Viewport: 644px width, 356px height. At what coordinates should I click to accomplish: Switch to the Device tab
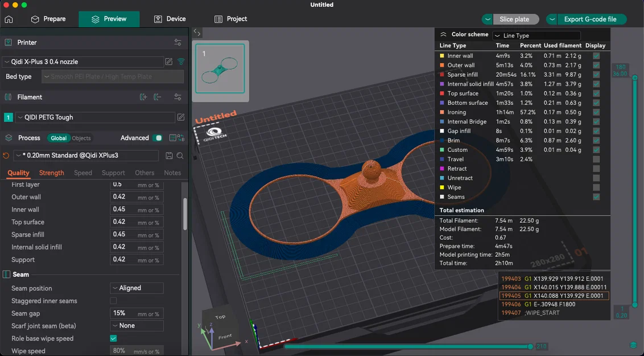(x=170, y=19)
